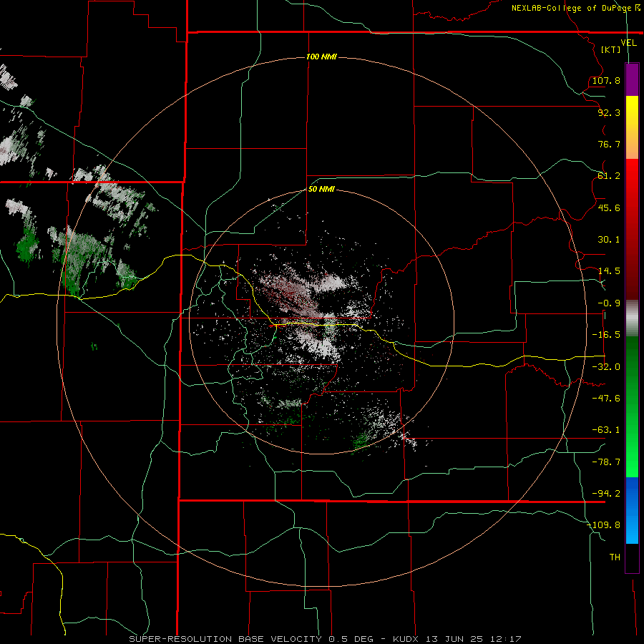This screenshot has width=644, height=644.
Task: Click the 14.5 value on the color scale
Action: (609, 271)
